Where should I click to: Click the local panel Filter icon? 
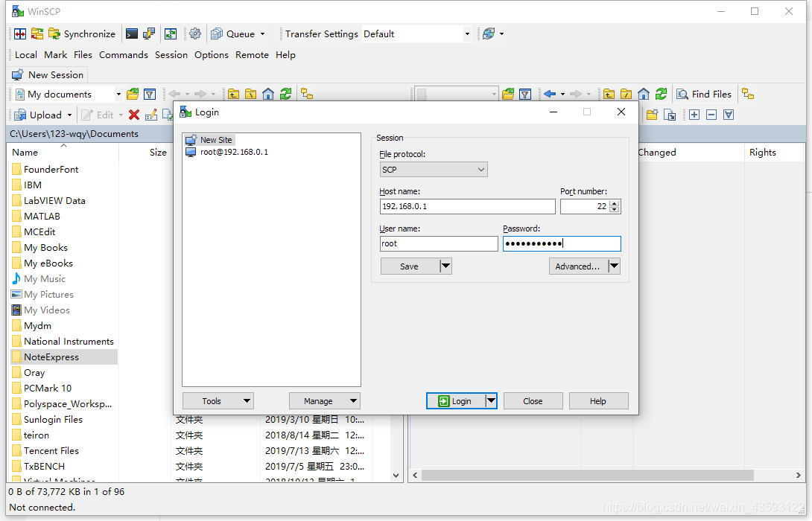point(150,95)
